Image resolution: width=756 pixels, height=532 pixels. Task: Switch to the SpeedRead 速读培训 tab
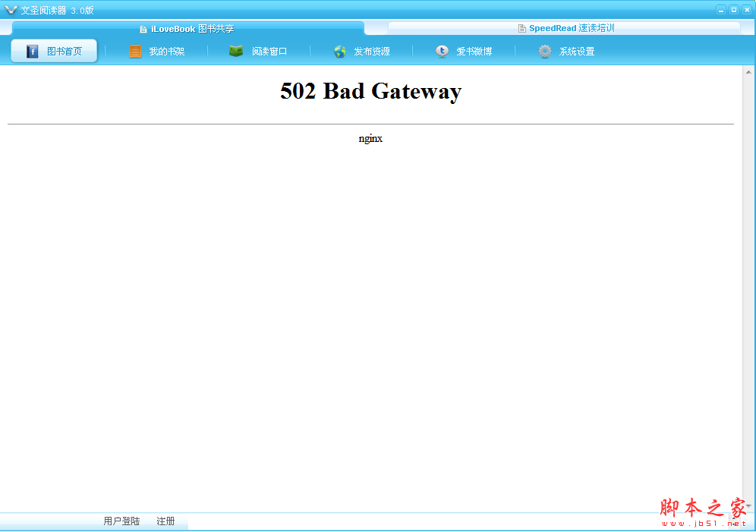pyautogui.click(x=564, y=28)
